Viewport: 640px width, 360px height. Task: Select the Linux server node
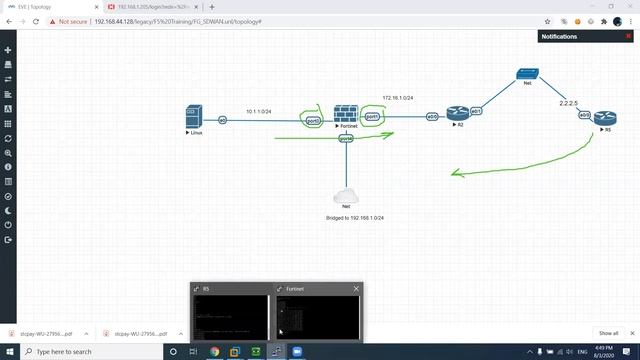click(194, 117)
